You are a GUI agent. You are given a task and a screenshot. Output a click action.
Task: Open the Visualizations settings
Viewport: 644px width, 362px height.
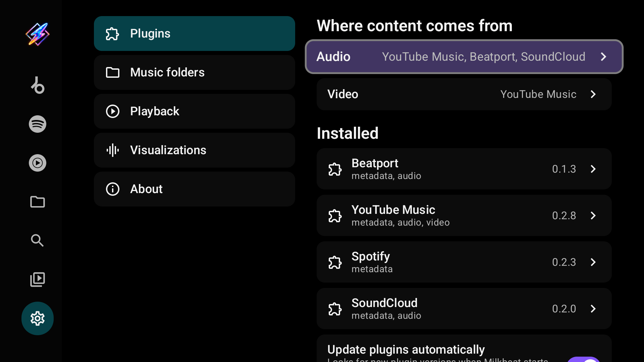tap(195, 150)
